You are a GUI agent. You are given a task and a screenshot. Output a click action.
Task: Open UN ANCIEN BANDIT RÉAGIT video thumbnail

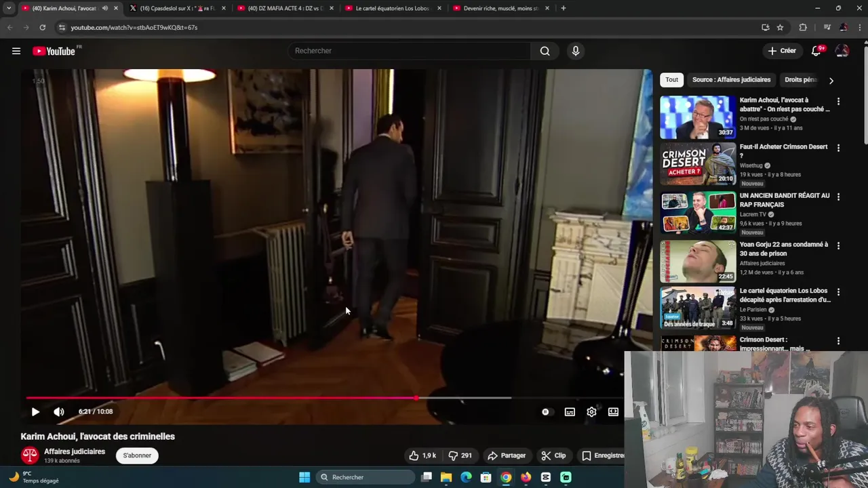(698, 212)
